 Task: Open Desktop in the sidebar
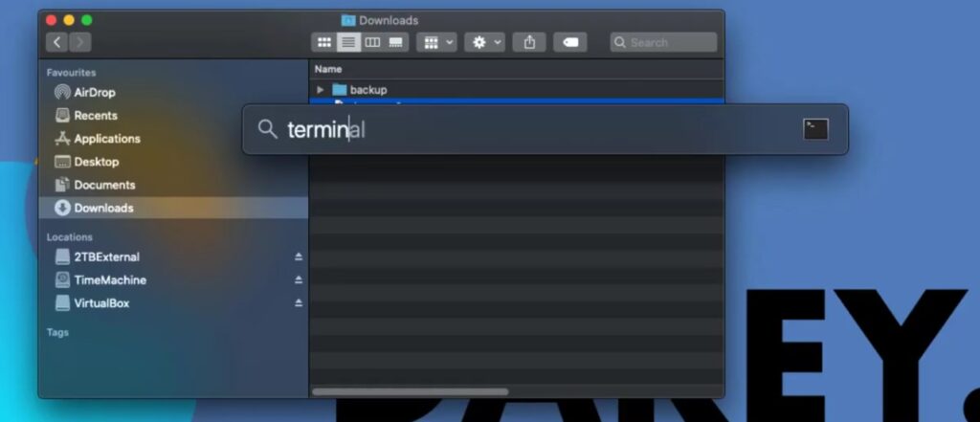[173, 162]
